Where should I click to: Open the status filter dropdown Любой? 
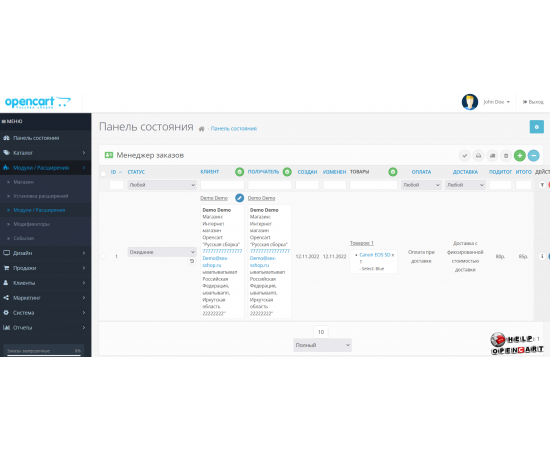162,185
